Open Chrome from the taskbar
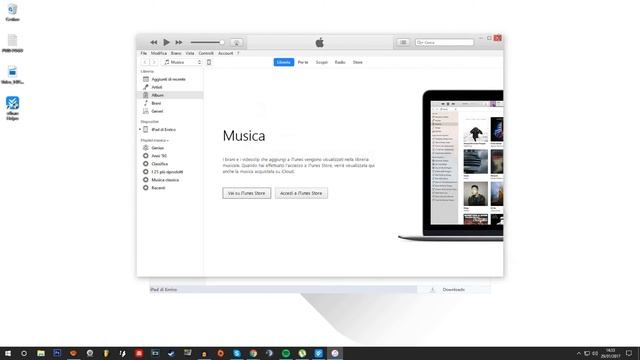 coord(253,353)
